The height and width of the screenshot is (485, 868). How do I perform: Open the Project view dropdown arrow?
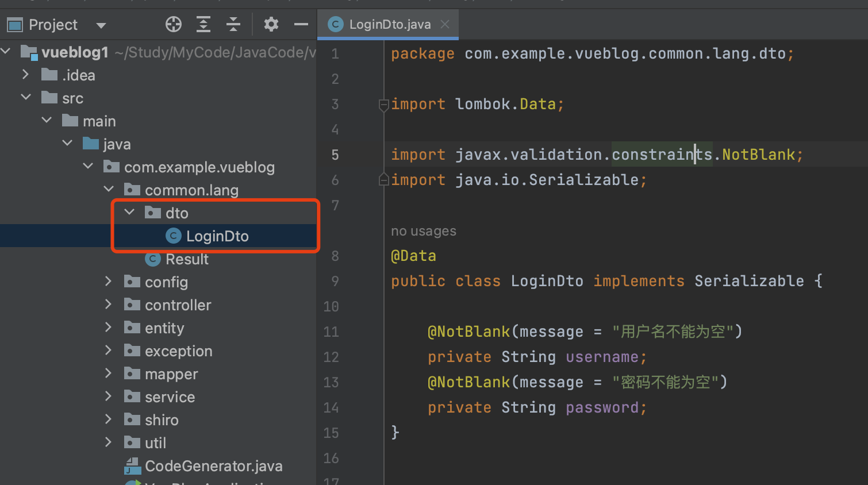101,25
